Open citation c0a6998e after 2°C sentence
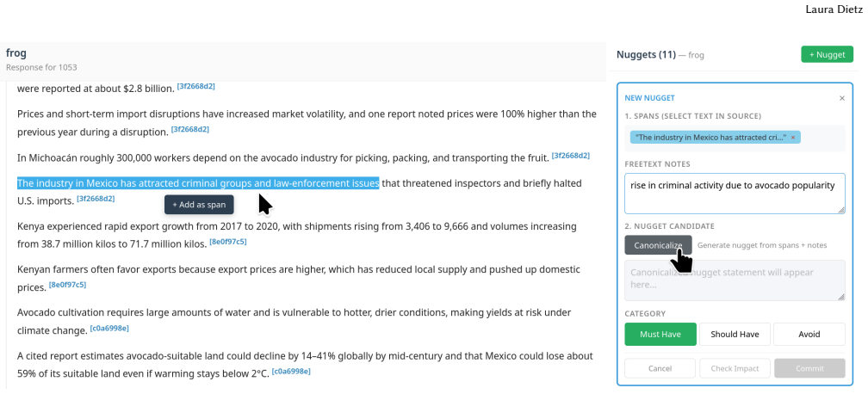 [292, 371]
